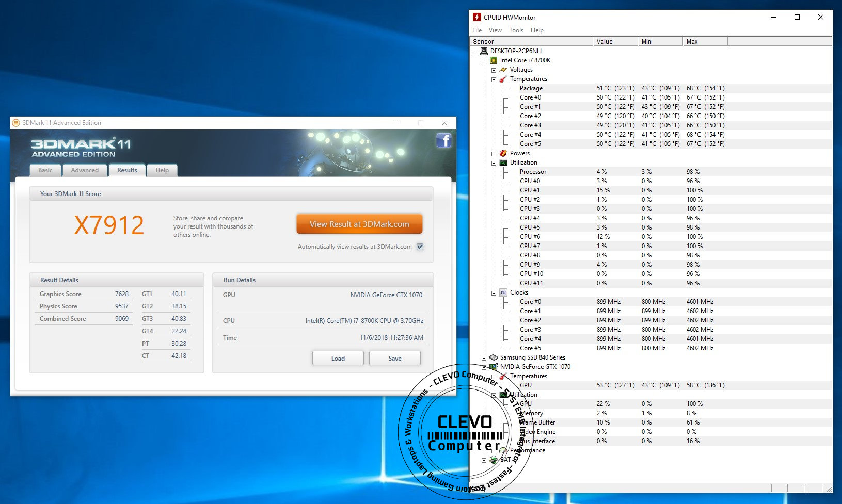The image size is (842, 504).
Task: Maximize the CPUID HWMonitor window
Action: [797, 17]
